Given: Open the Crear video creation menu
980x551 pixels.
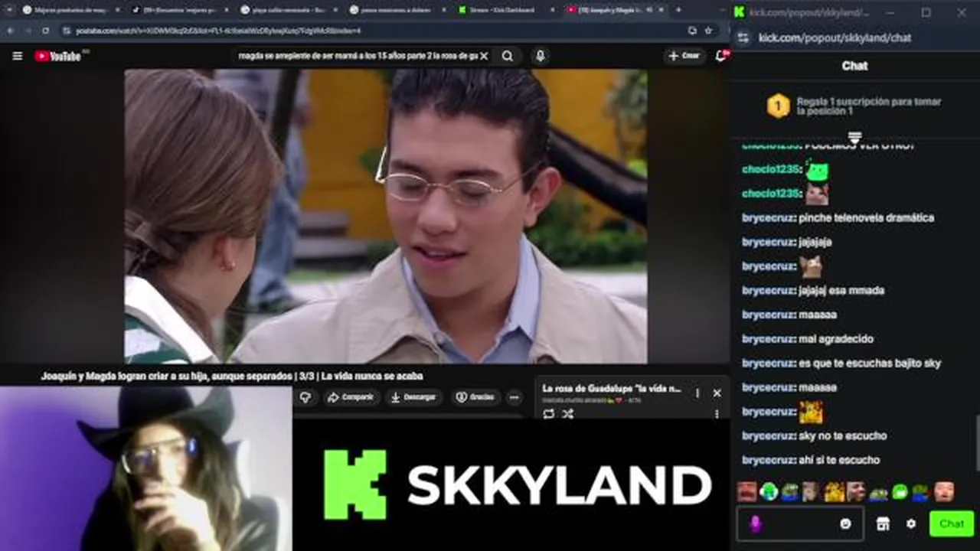Looking at the screenshot, I should [684, 56].
